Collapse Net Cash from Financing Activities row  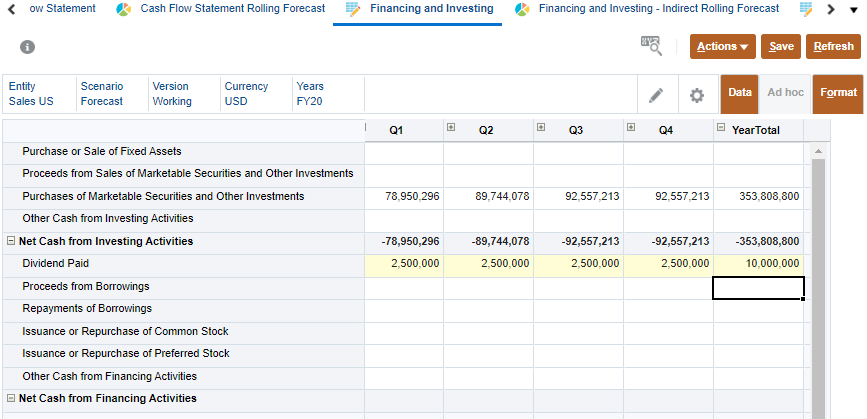coord(11,398)
